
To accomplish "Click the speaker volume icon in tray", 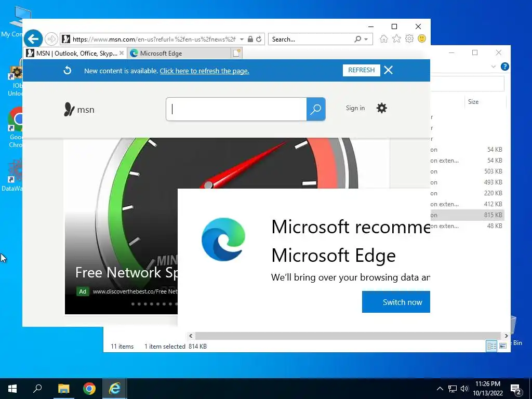I will [464, 389].
